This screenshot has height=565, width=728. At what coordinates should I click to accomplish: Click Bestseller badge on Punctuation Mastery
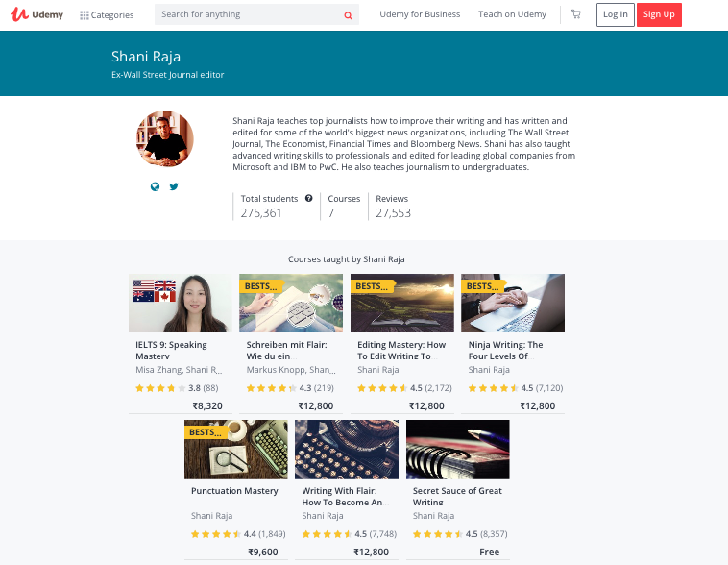point(206,432)
